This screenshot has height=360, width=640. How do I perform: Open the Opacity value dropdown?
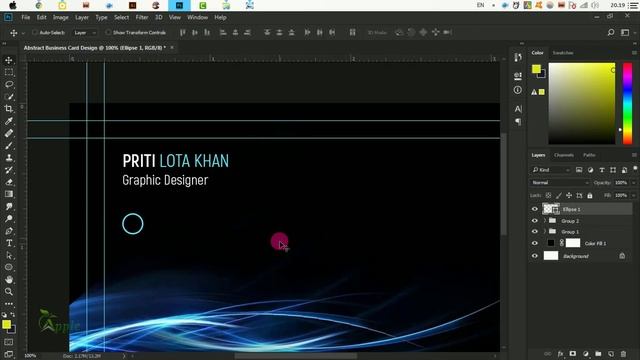pos(633,183)
